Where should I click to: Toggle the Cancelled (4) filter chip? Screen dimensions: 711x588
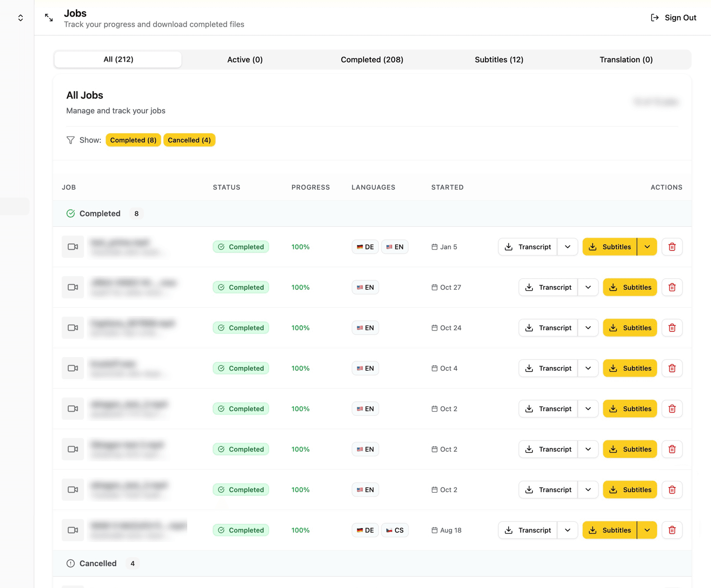point(189,140)
